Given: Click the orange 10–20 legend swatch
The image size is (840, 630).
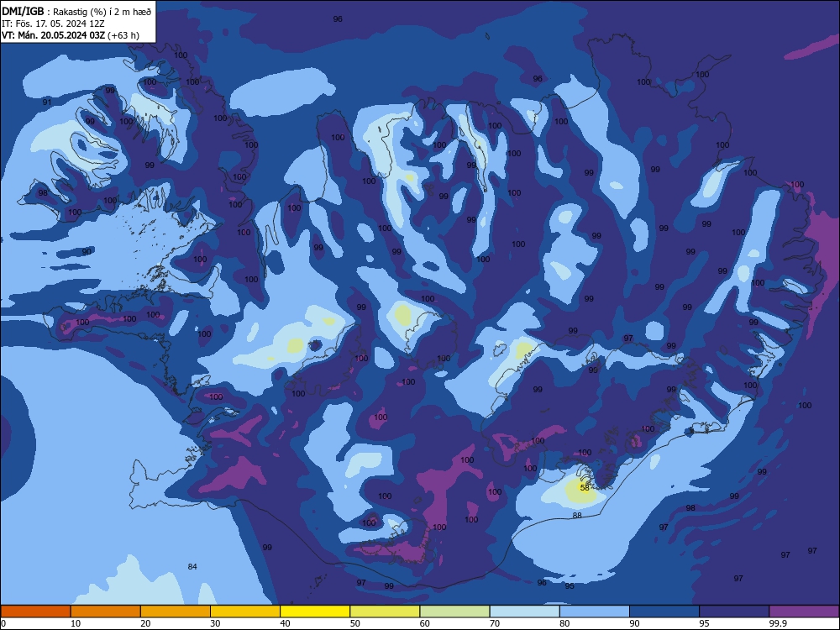Looking at the screenshot, I should pos(106,612).
